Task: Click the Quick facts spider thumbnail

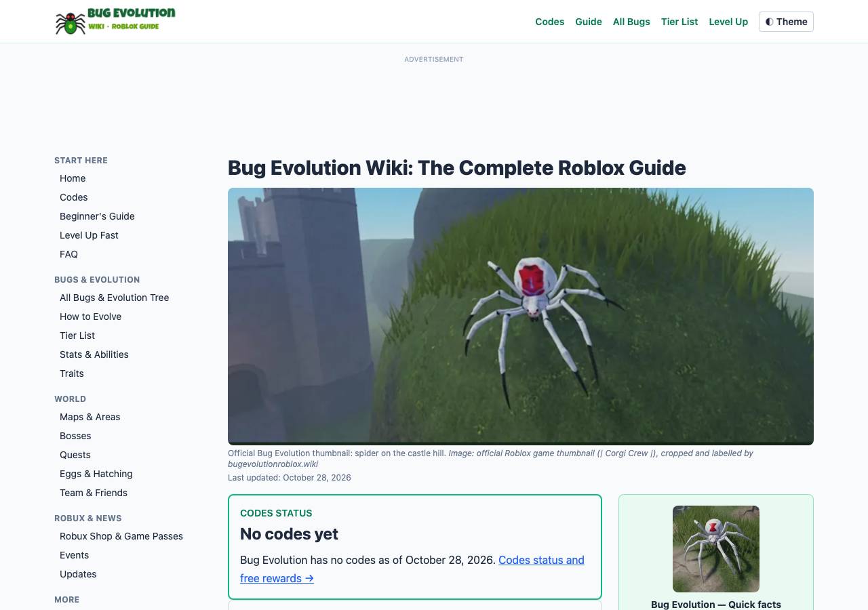Action: [716, 549]
